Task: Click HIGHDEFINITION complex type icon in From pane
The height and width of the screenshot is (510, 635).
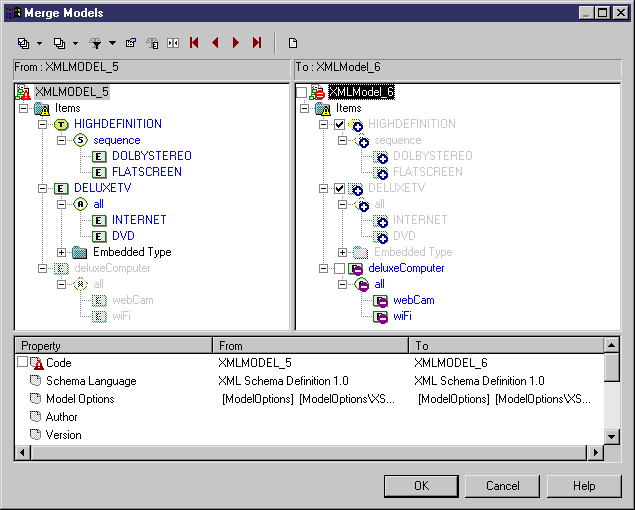Action: coord(61,124)
